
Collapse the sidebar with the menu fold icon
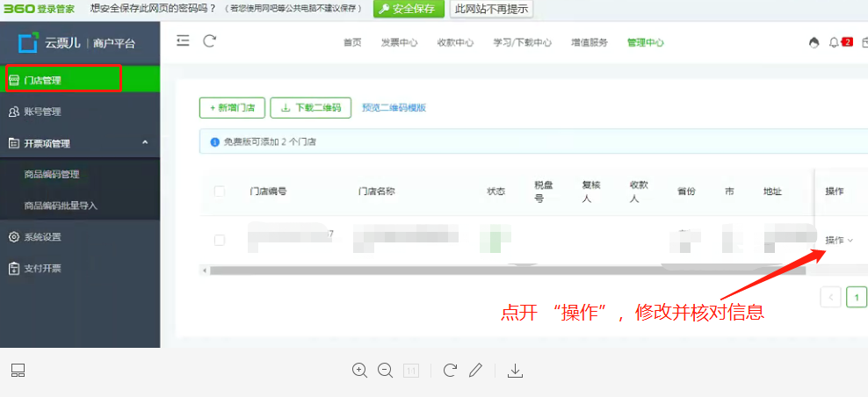(x=183, y=41)
